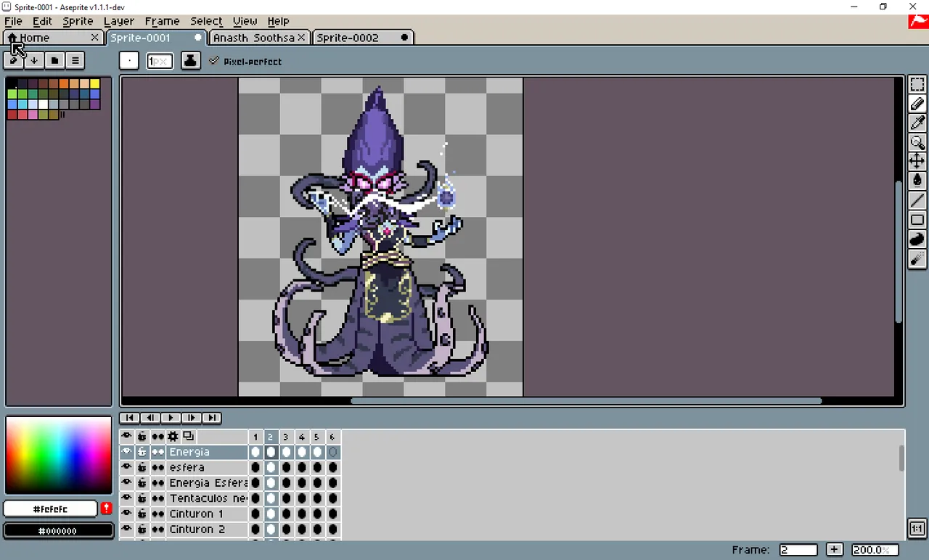Close the Anasth Soothsa tab
This screenshot has width=929, height=560.
[x=302, y=38]
